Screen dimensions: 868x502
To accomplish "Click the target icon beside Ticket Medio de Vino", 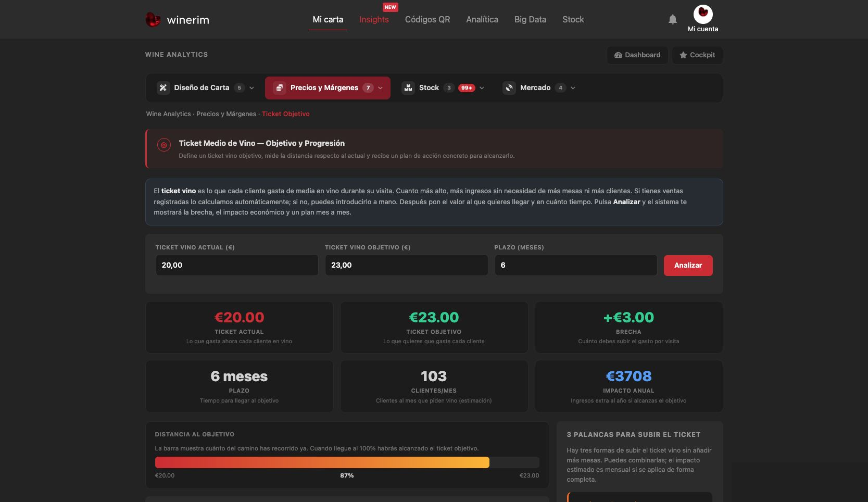I will coord(163,145).
